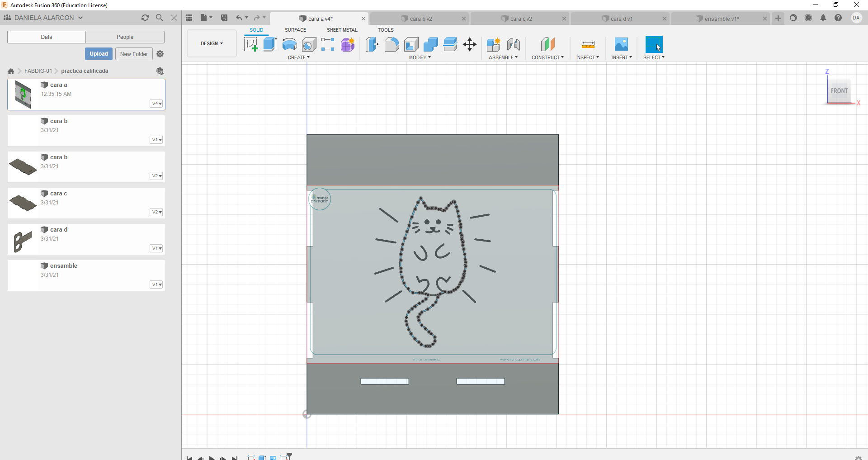Viewport: 868px width, 460px height.
Task: Open cara d V1 version dropdown
Action: point(156,248)
